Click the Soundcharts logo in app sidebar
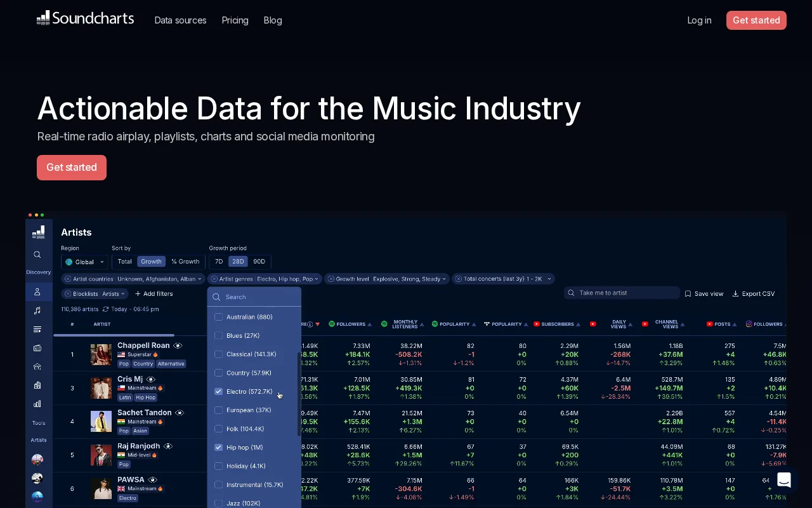 [39, 232]
